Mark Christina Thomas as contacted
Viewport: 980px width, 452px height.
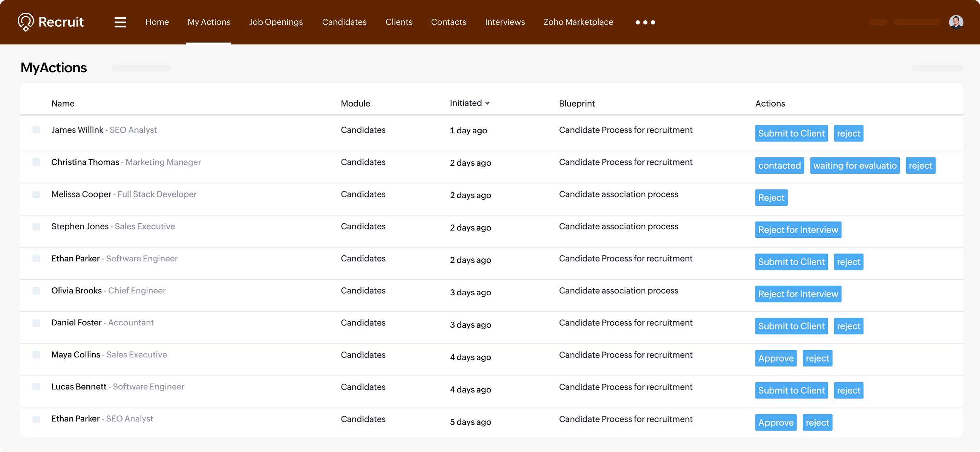[x=779, y=165]
